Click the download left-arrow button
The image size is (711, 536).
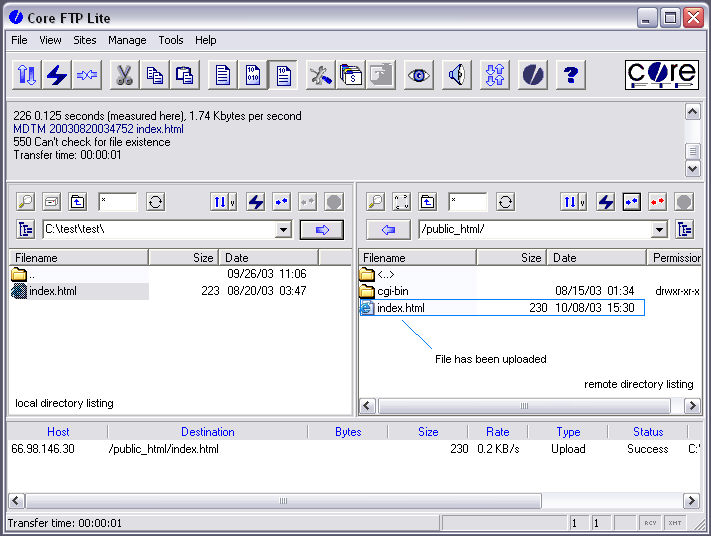[388, 230]
